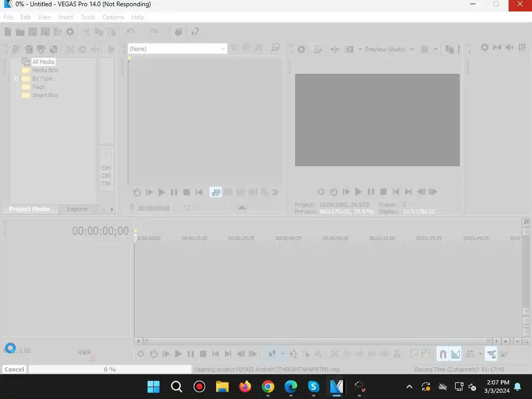Switch to the Explorer tab
This screenshot has width=532, height=399.
coord(77,209)
